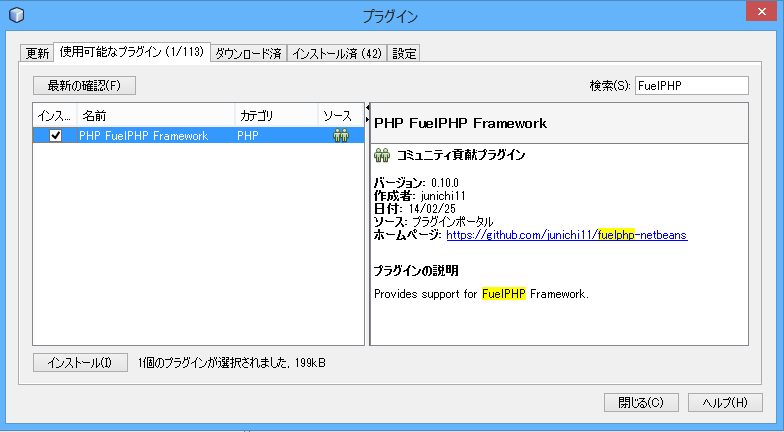Uncheck the PHP FuelPHP Framework install checkbox
784x432 pixels.
pos(55,136)
